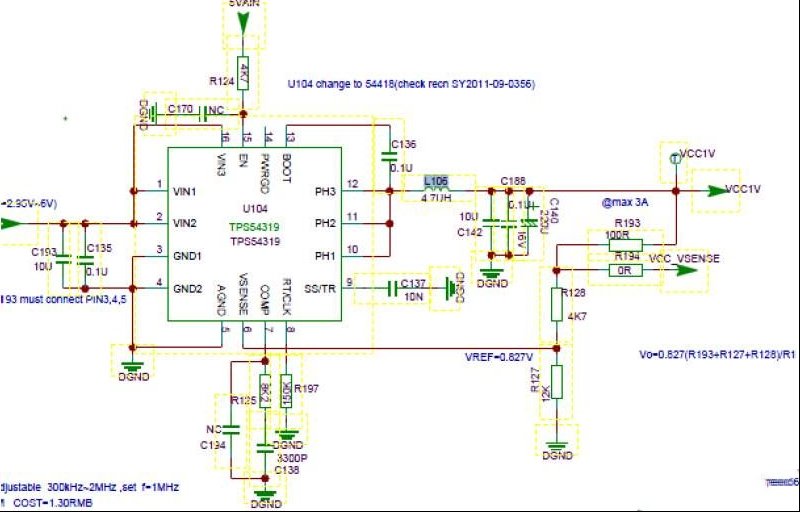The image size is (800, 512).
Task: Click the R128 resistor symbol
Action: 557,304
